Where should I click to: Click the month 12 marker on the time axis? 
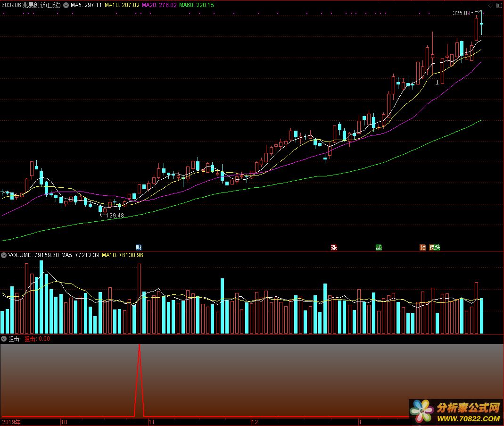click(x=255, y=422)
